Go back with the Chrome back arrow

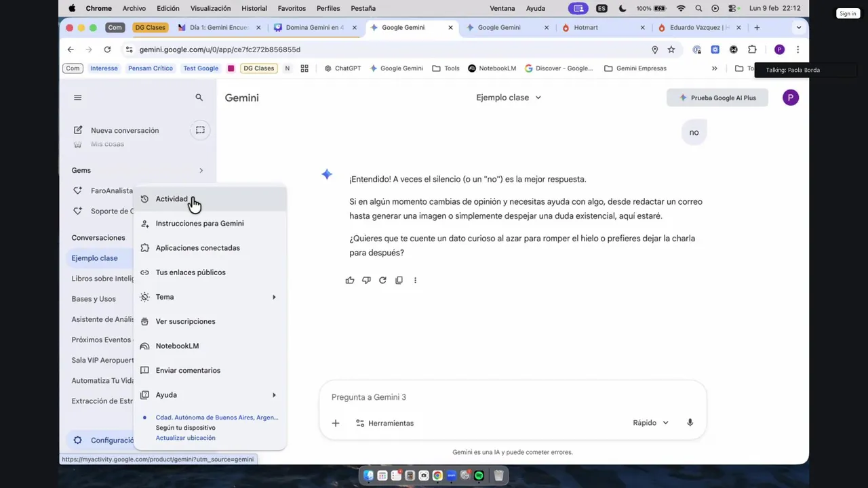click(71, 49)
